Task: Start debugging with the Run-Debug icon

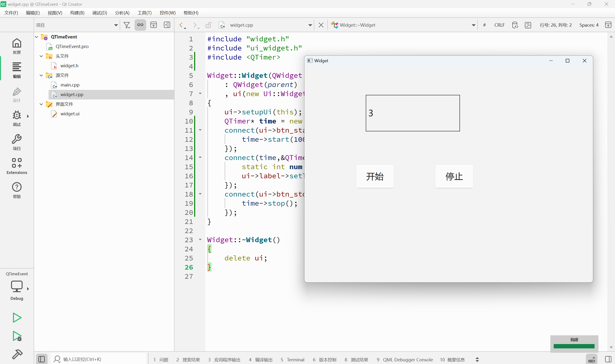Action: click(x=17, y=336)
